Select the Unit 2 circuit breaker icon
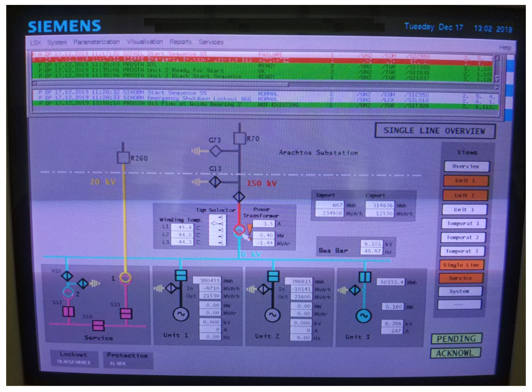Image resolution: width=532 pixels, height=392 pixels. coord(273,276)
